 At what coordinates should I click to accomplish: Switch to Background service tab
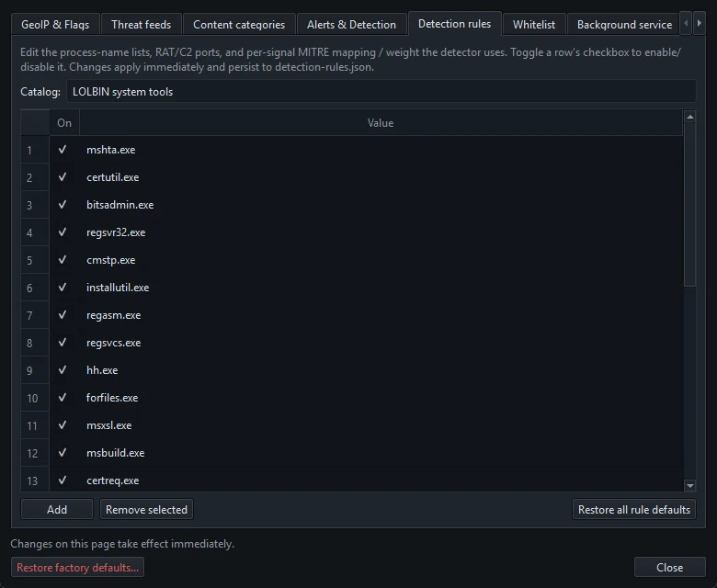click(x=624, y=24)
